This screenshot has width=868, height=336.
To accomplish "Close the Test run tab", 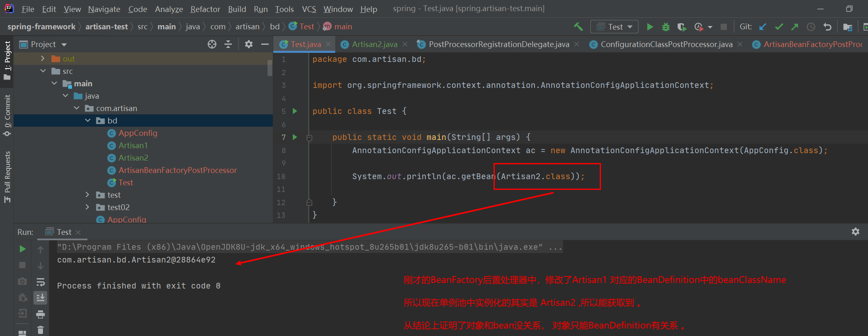I will [78, 232].
